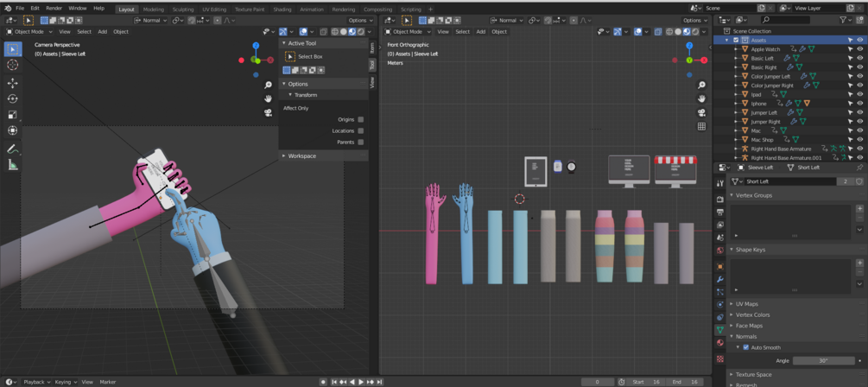Select the Rotate tool in left toolbar
This screenshot has height=387, width=868.
click(x=13, y=99)
